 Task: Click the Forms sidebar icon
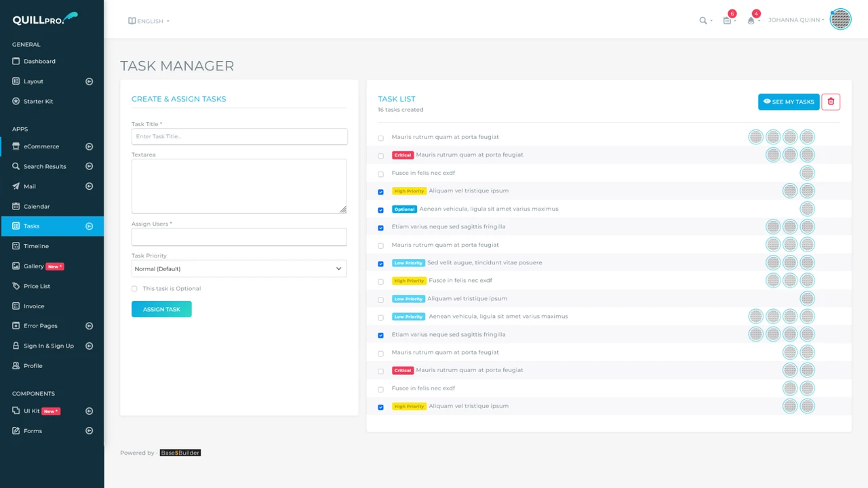[x=16, y=431]
